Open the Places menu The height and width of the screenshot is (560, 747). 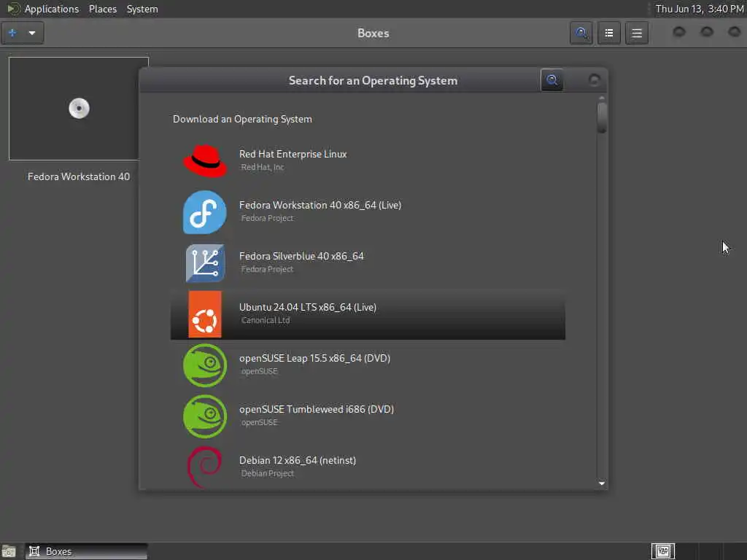[103, 9]
